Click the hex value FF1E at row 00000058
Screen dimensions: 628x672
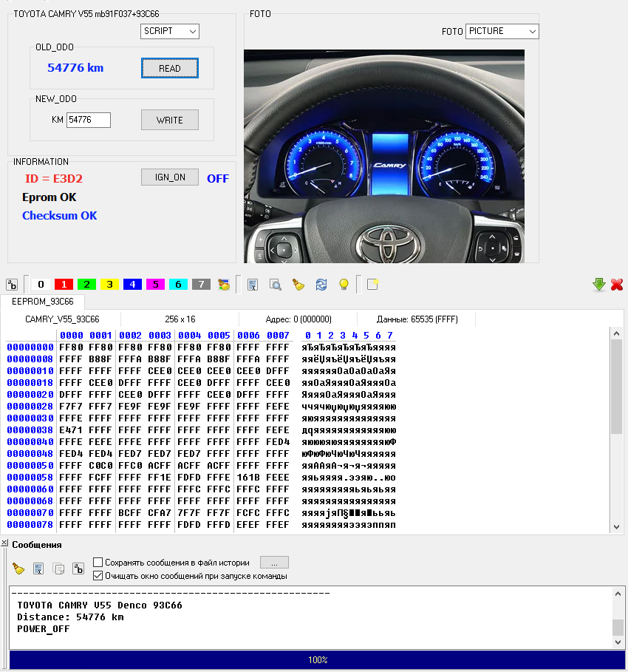point(160,478)
